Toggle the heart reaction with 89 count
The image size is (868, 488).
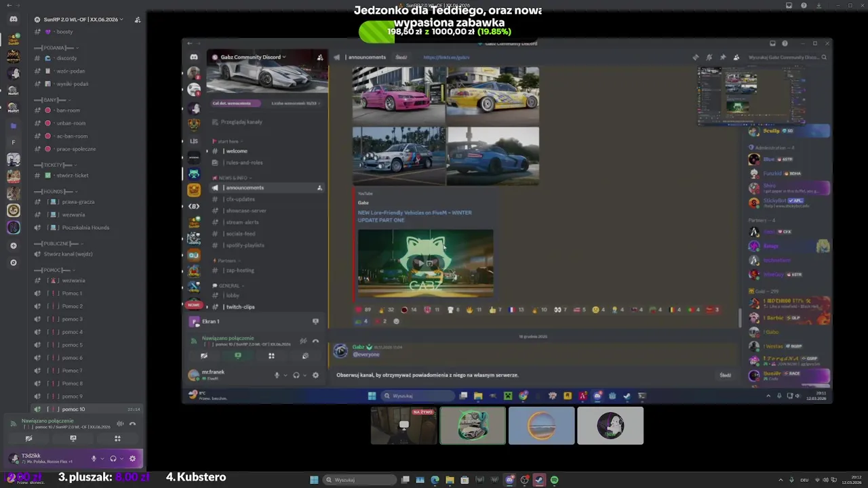(x=363, y=310)
